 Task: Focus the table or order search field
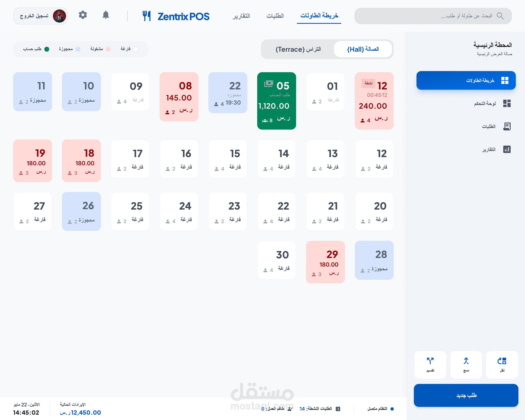[x=433, y=16]
